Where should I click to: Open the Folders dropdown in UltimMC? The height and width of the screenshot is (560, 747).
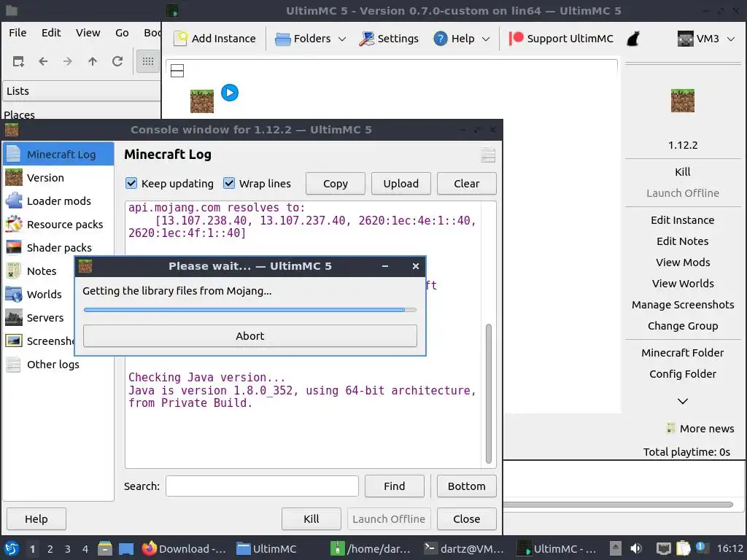click(x=311, y=39)
